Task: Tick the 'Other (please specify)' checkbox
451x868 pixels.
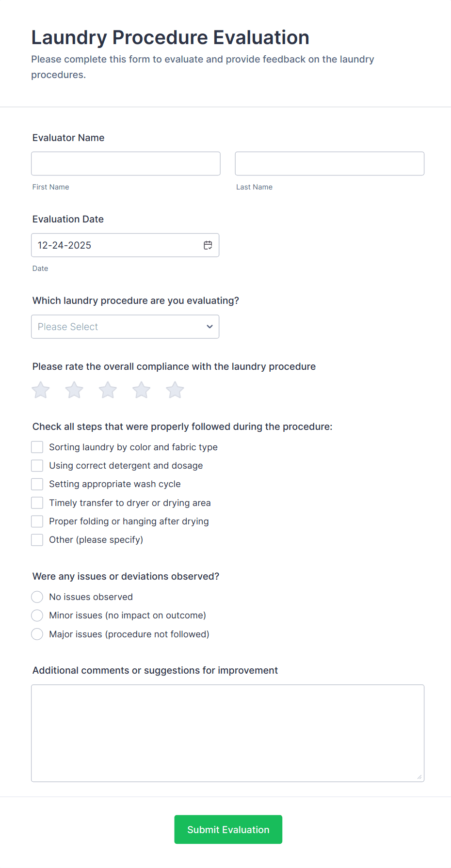Action: tap(37, 540)
